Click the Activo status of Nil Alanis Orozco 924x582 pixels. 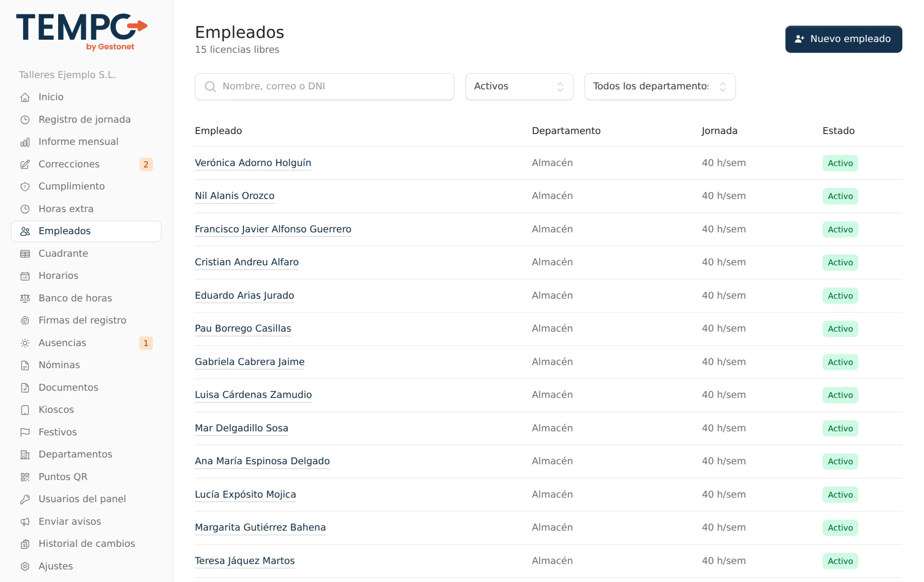pyautogui.click(x=840, y=196)
